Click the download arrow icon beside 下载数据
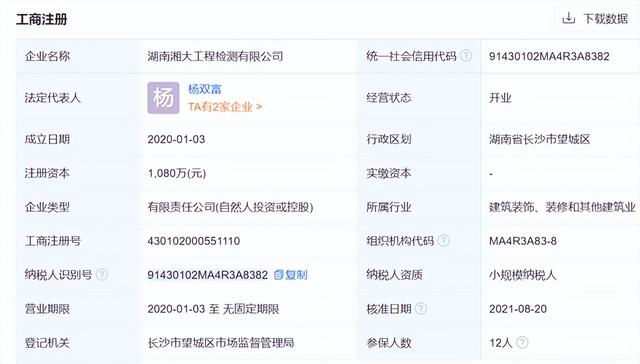Viewport: 640px width, 364px height. 569,18
